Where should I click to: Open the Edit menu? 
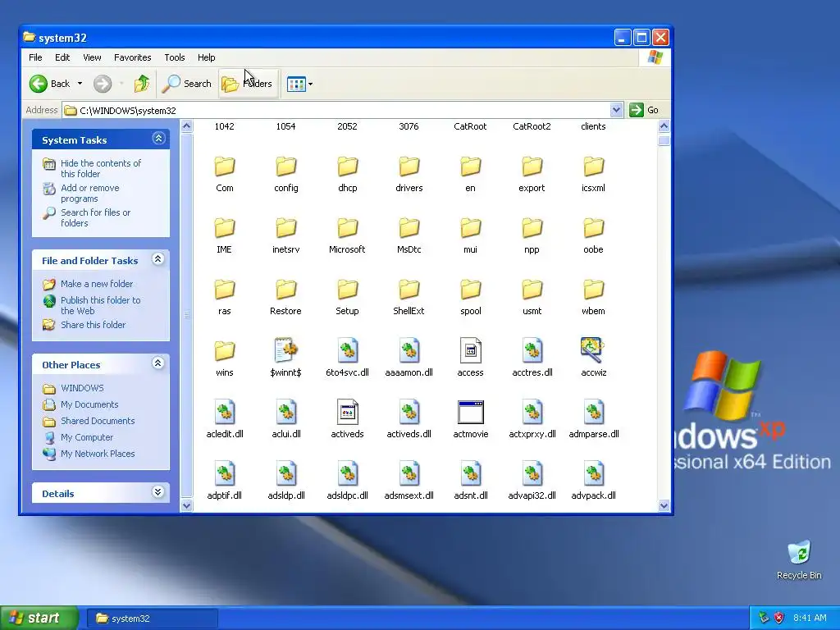tap(62, 57)
